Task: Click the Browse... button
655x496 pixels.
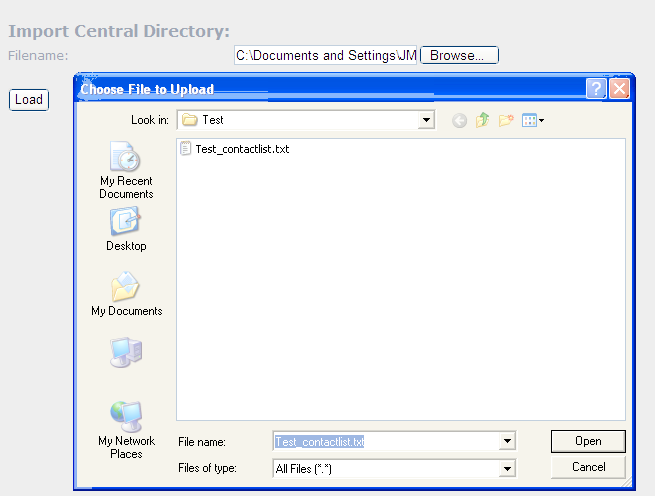Action: tap(459, 55)
